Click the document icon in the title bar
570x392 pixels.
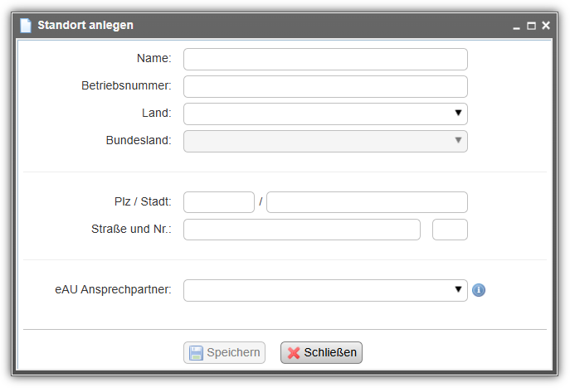[26, 26]
